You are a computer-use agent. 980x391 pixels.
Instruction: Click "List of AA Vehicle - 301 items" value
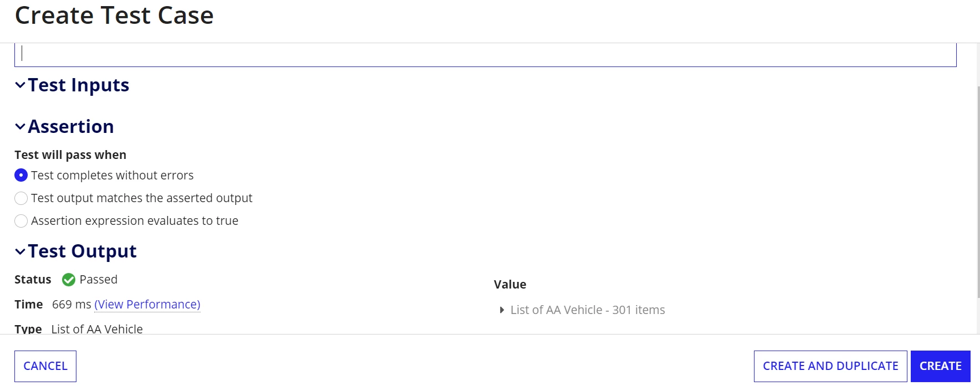[588, 310]
